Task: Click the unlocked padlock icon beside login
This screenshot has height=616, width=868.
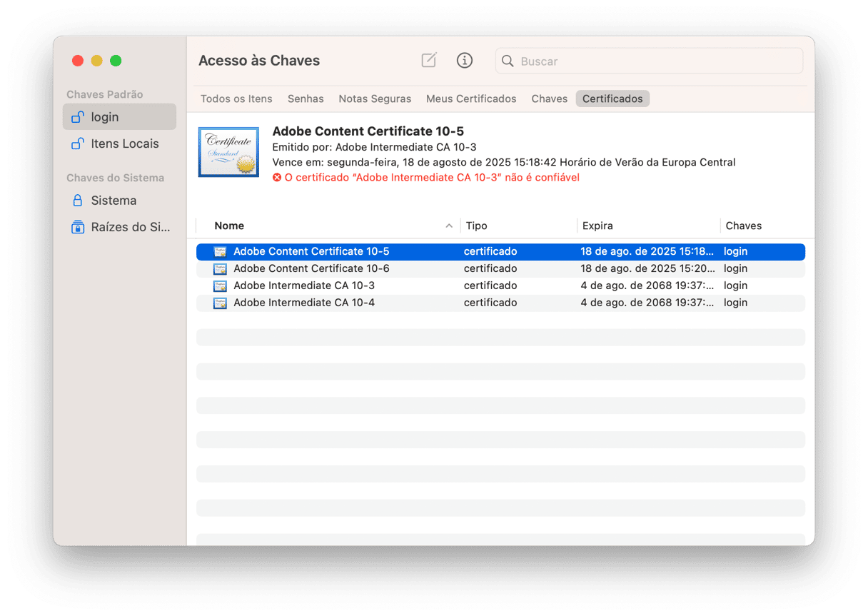Action: pos(78,117)
